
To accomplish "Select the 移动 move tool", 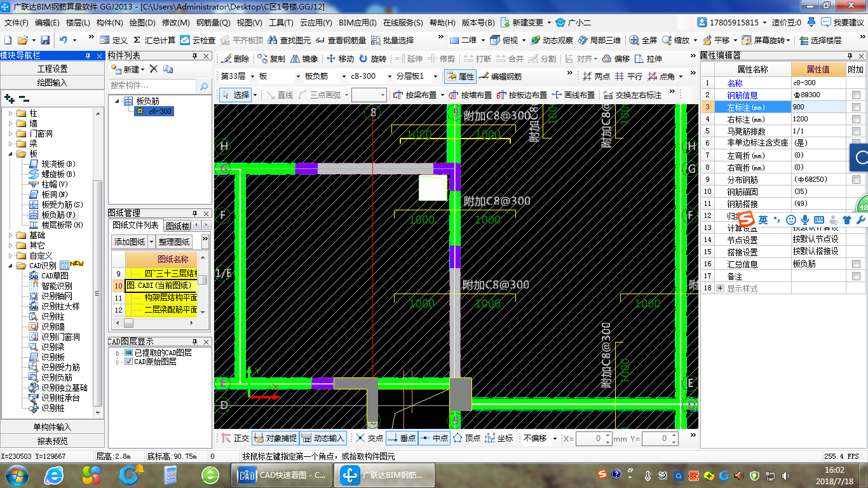I will (x=340, y=58).
